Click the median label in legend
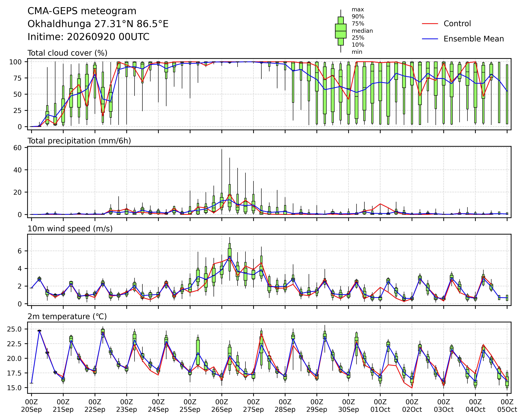This screenshot has width=524, height=420. point(362,31)
